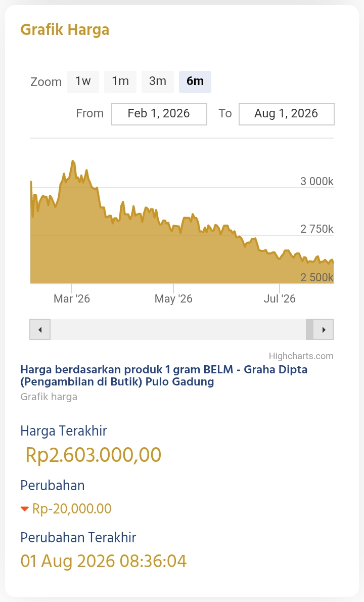The height and width of the screenshot is (602, 364).
Task: Select the 6m zoom range
Action: point(195,82)
